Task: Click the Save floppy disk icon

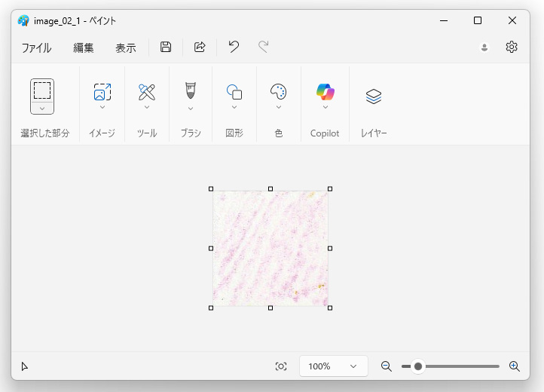Action: point(166,47)
